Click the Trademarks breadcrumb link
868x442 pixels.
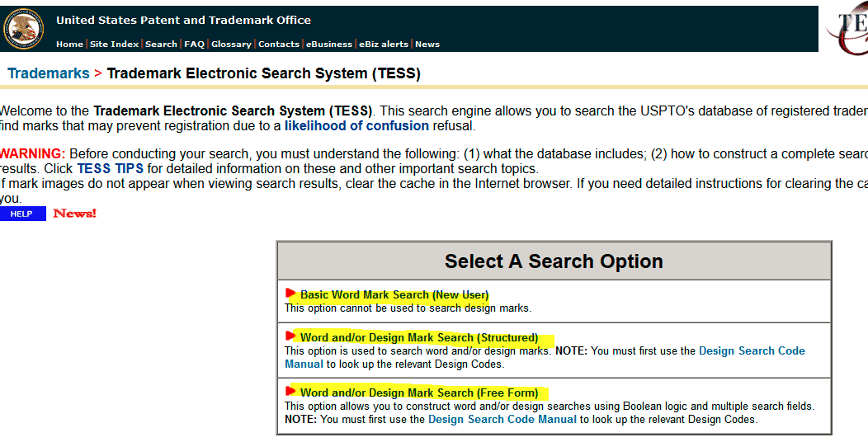(49, 73)
